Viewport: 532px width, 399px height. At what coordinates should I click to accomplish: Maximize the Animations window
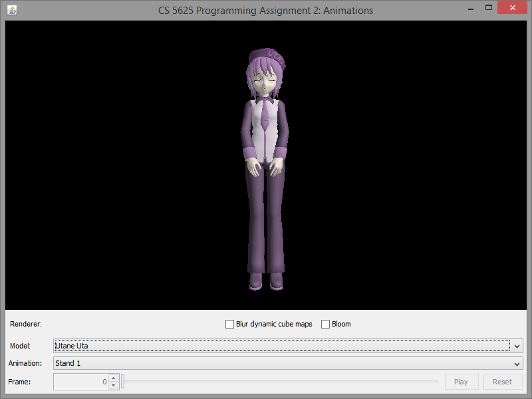(x=489, y=9)
